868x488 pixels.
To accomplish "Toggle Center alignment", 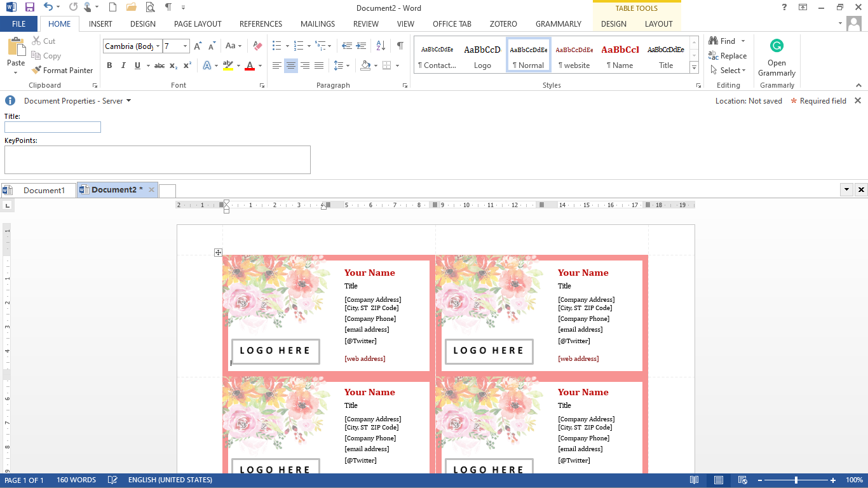I will [x=290, y=65].
